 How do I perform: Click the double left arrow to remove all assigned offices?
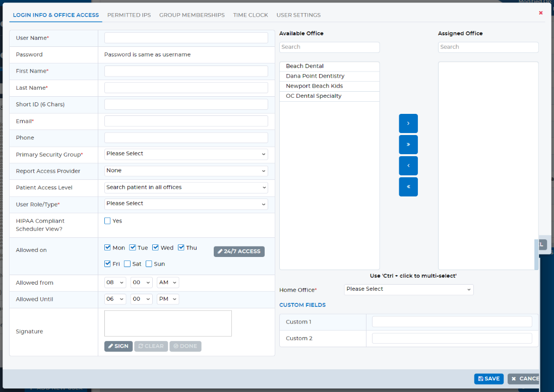408,186
